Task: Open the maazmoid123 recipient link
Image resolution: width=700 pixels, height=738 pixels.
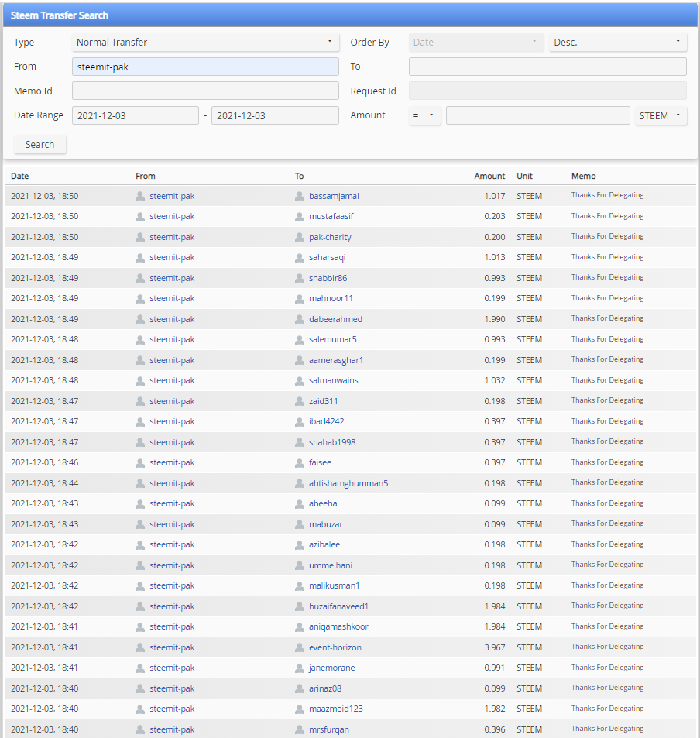Action: [x=335, y=709]
